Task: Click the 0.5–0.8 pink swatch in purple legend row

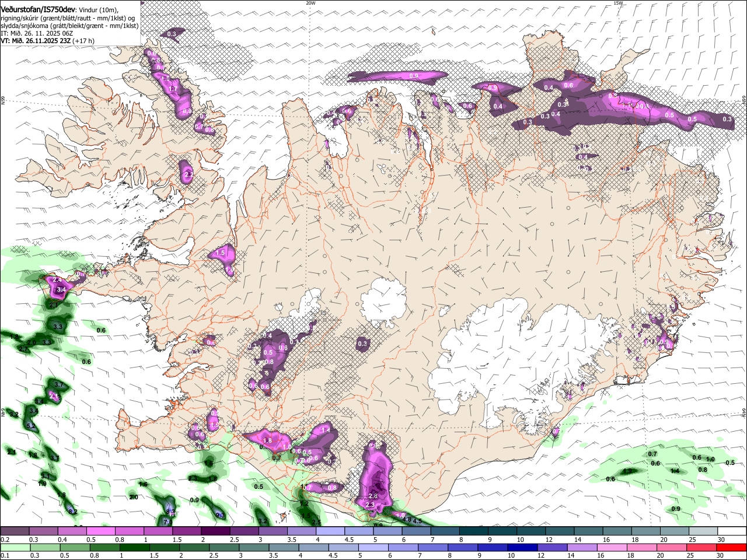Action: point(100,531)
